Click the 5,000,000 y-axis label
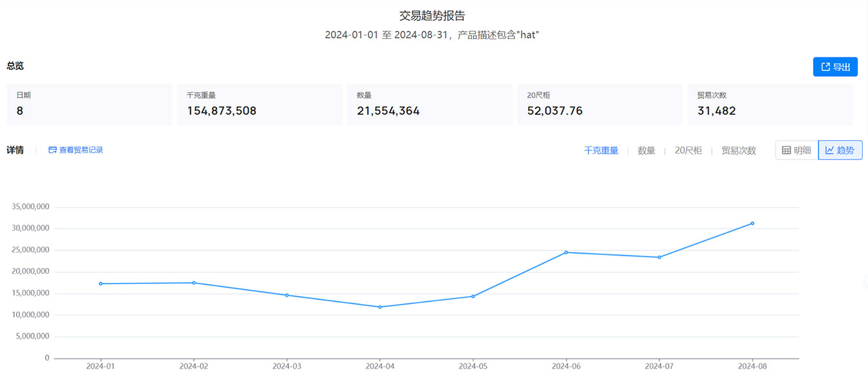 point(33,336)
